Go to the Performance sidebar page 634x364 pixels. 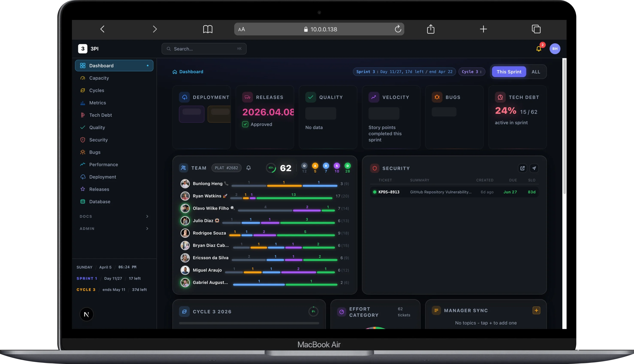104,164
